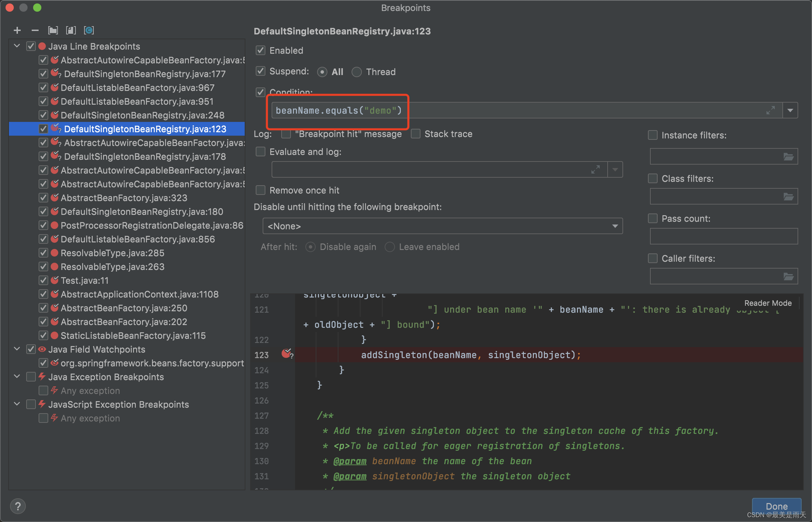The image size is (812, 522).
Task: Uncheck the Enabled checkbox
Action: click(x=261, y=51)
